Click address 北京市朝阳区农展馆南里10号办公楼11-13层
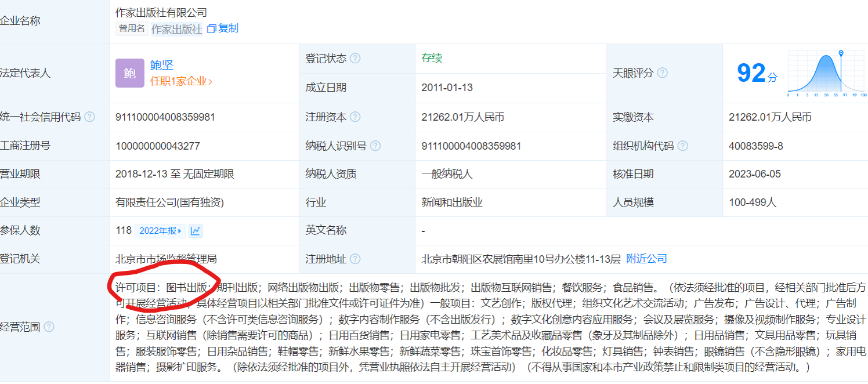The image size is (868, 384). [x=520, y=259]
